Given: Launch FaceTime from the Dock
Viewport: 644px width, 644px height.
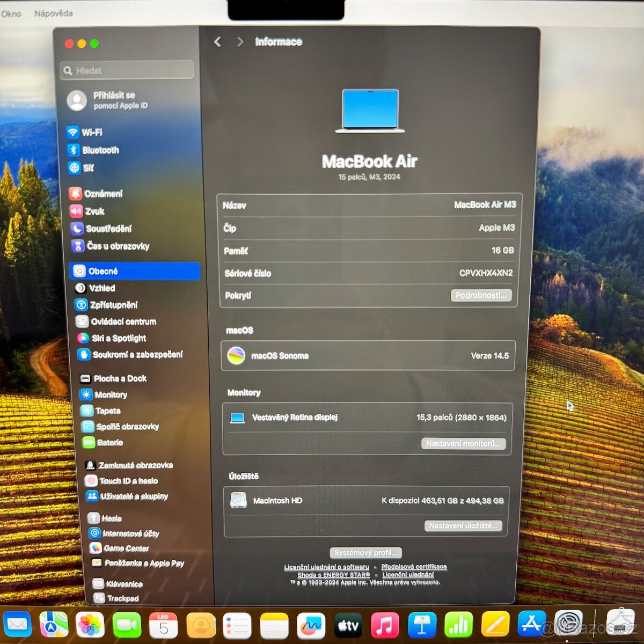Looking at the screenshot, I should [x=128, y=624].
